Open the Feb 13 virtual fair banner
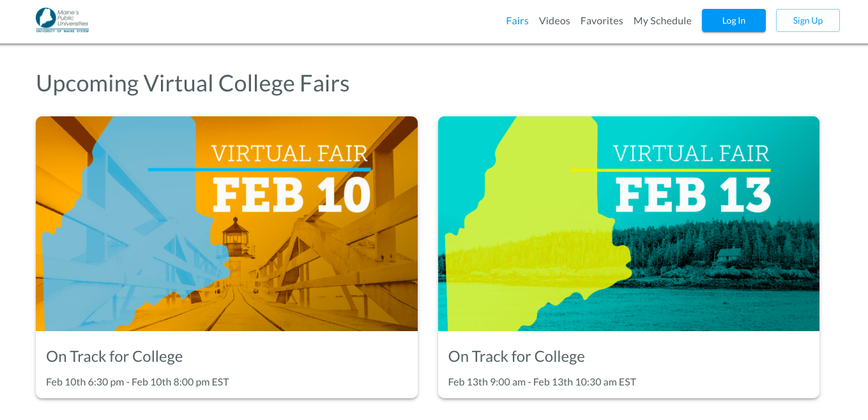 pyautogui.click(x=628, y=224)
